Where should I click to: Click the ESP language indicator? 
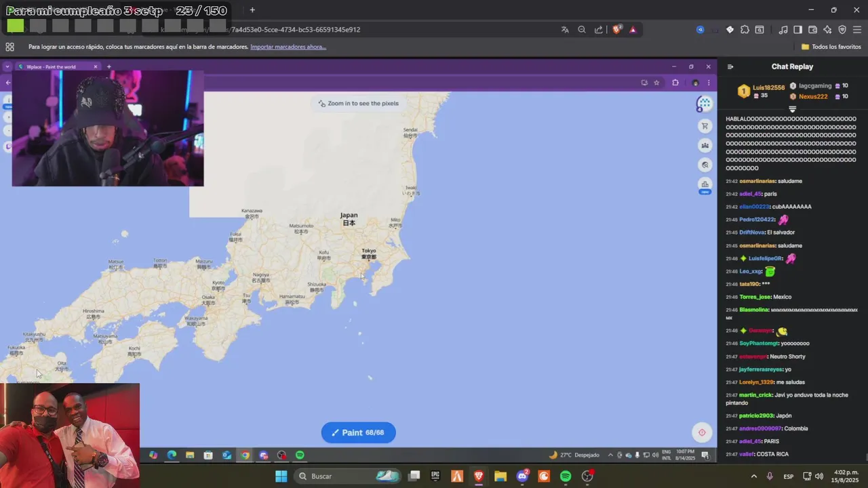789,476
